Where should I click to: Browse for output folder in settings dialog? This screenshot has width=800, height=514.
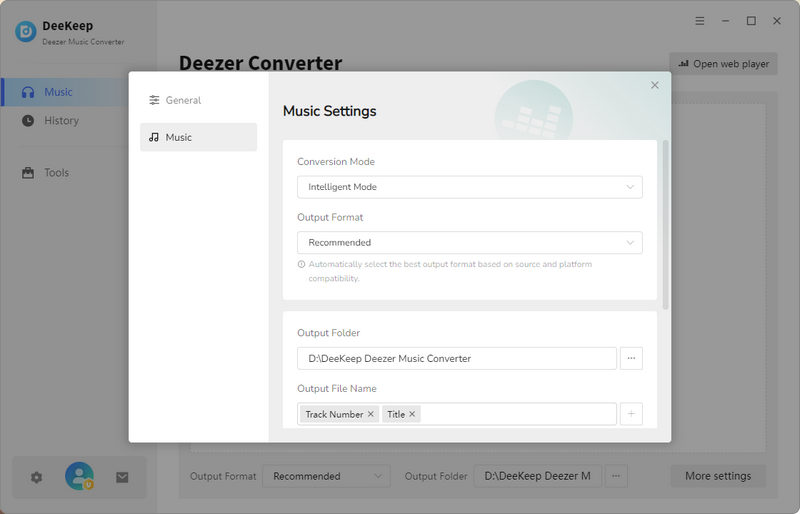coord(631,358)
